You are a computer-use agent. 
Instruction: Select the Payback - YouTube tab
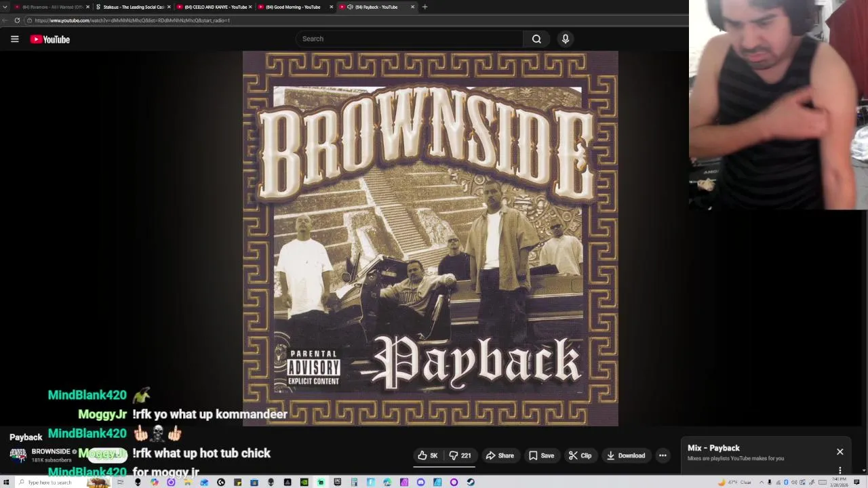coord(376,7)
